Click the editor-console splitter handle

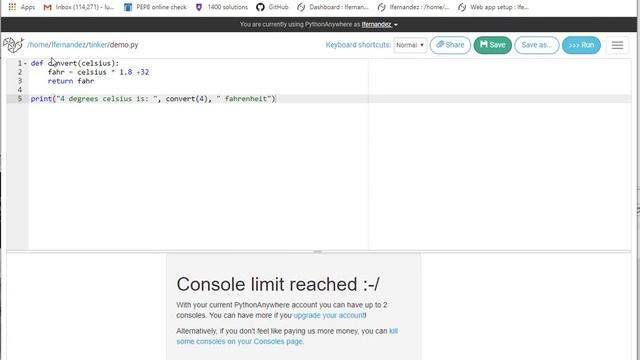[x=318, y=252]
